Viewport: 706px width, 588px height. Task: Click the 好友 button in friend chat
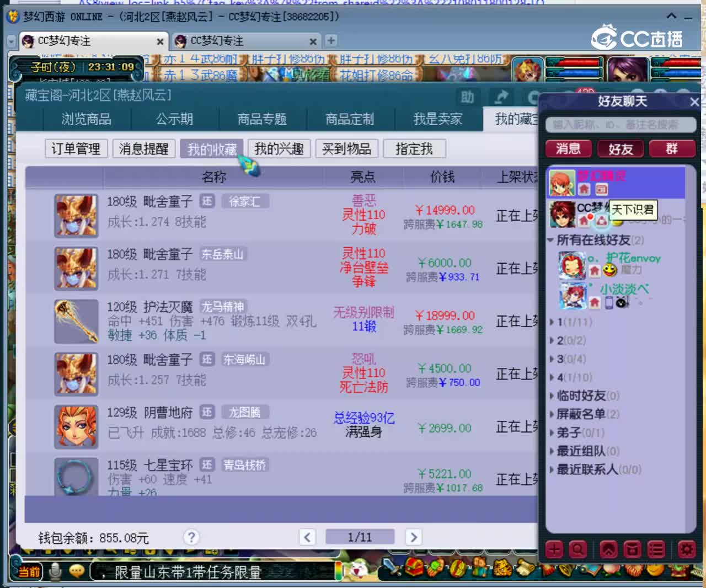621,148
